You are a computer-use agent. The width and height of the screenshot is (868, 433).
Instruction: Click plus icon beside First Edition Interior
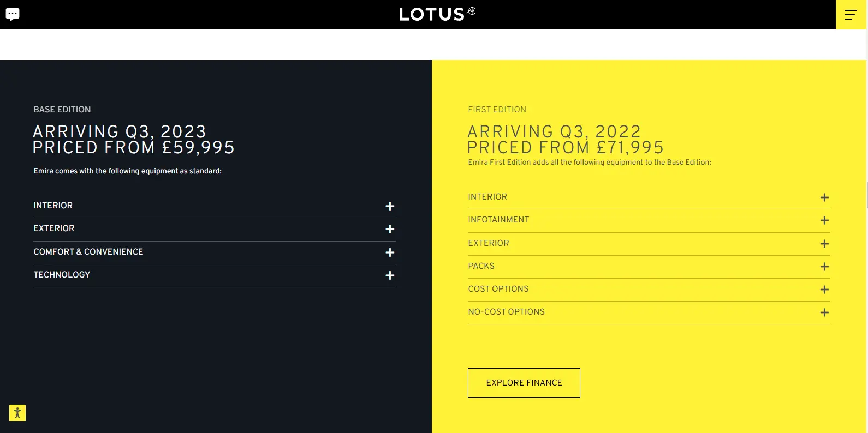click(824, 197)
